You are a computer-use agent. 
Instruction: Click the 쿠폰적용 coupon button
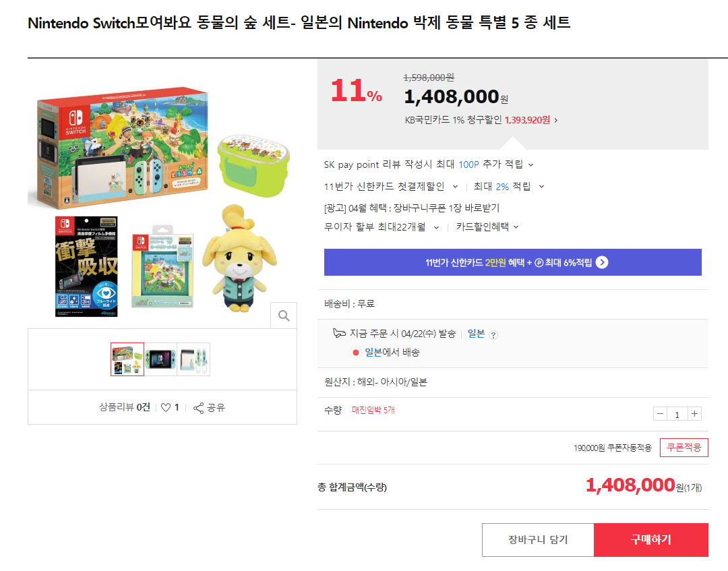pos(684,448)
